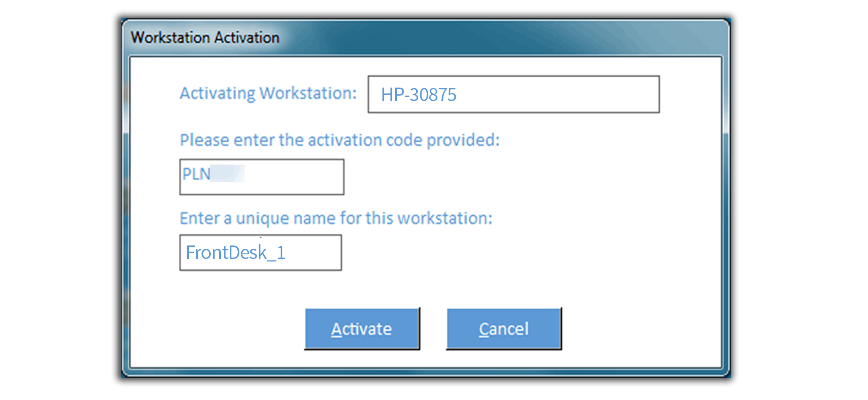Viewport: 868px width, 400px height.
Task: Click the FrontDesk_1 text in name field
Action: tap(235, 253)
